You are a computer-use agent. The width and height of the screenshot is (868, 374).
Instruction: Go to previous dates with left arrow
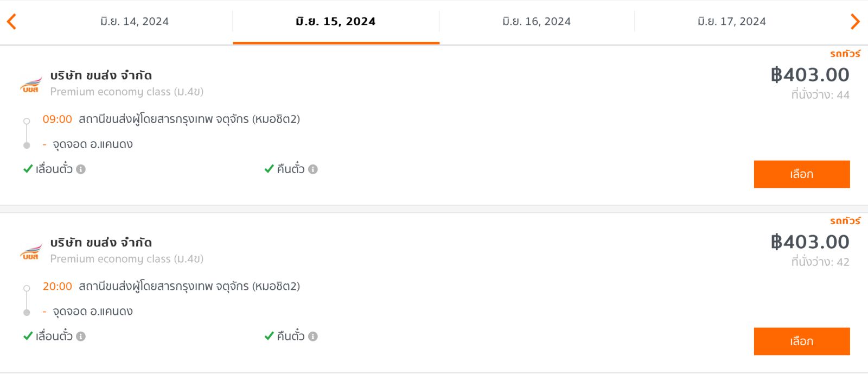[11, 21]
